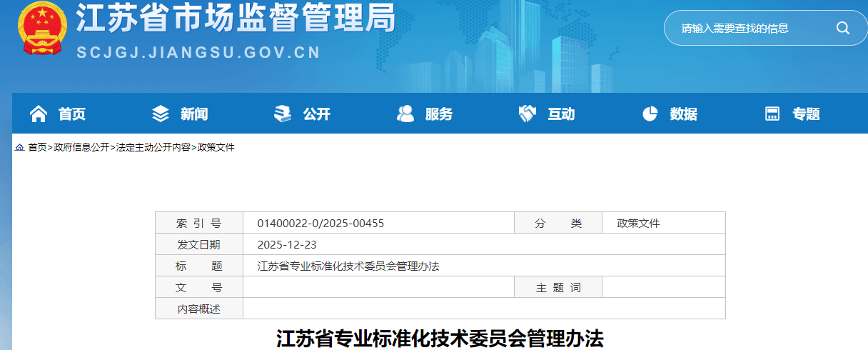The height and width of the screenshot is (350, 868).
Task: Click the magnifier search icon
Action: tap(842, 29)
